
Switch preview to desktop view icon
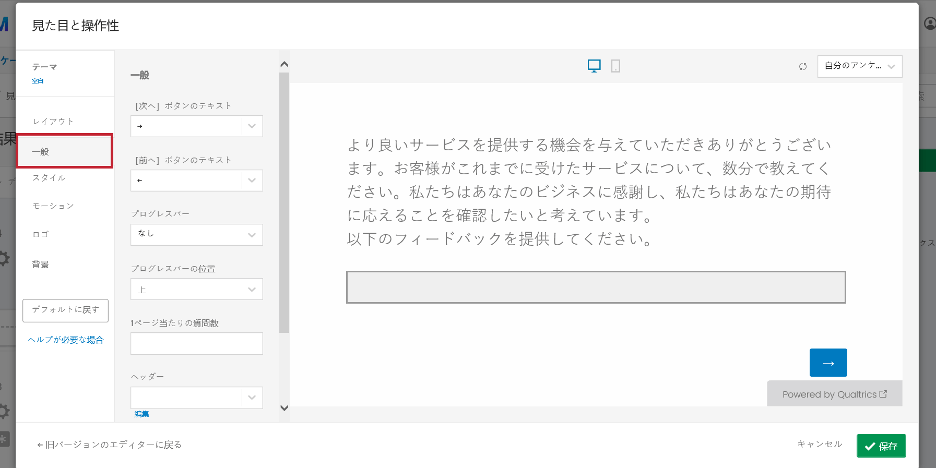(x=594, y=66)
